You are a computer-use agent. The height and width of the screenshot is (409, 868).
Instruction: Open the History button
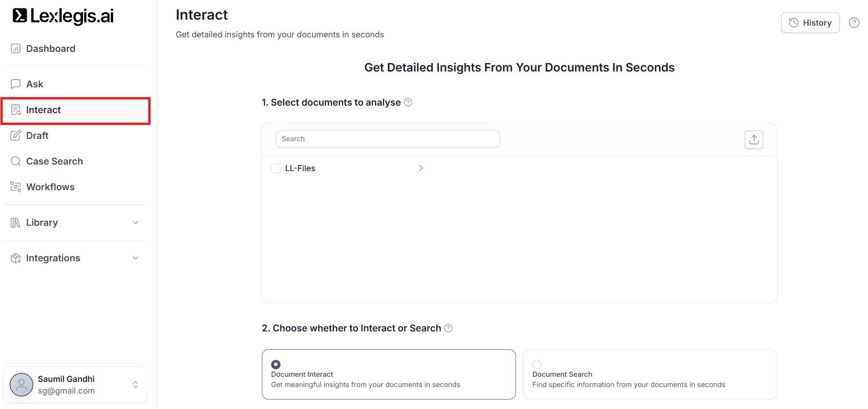(810, 23)
